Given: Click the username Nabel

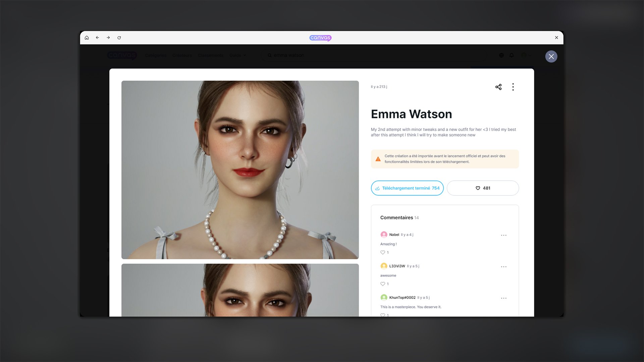Looking at the screenshot, I should coord(394,235).
